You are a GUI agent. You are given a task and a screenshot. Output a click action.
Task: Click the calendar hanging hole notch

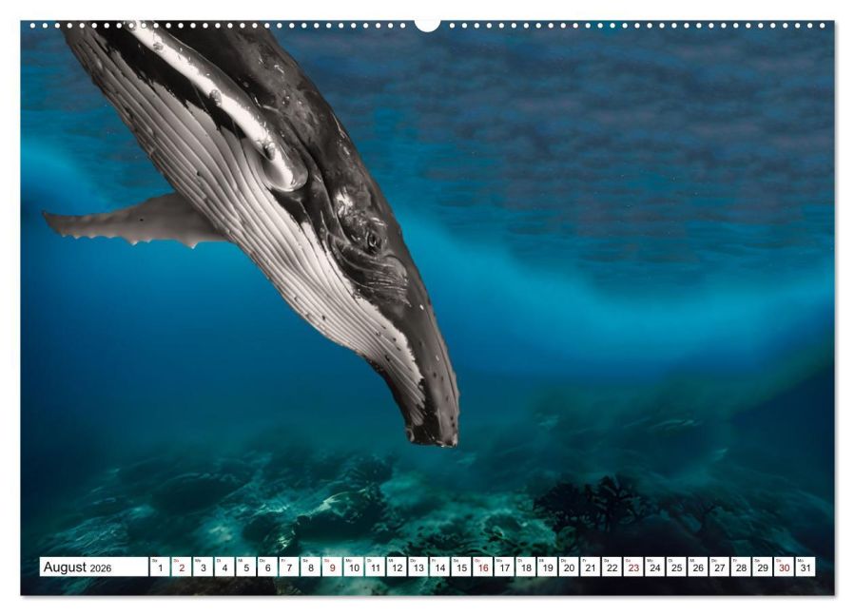(x=427, y=25)
